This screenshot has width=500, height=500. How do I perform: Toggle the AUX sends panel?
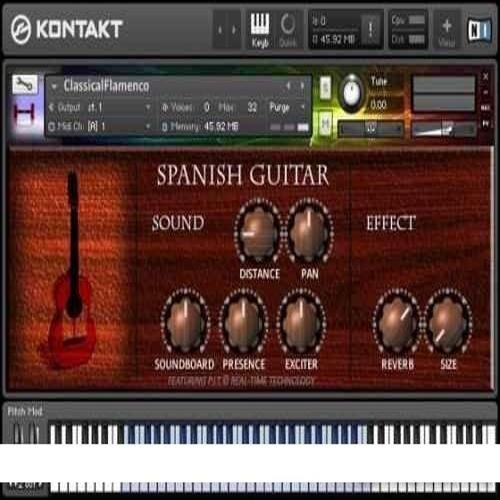[x=486, y=108]
